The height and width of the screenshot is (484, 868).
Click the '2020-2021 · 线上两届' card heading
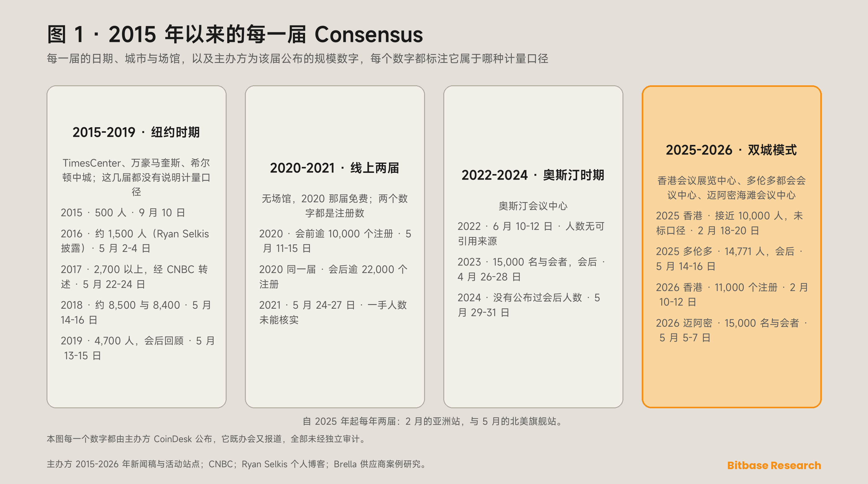point(334,168)
